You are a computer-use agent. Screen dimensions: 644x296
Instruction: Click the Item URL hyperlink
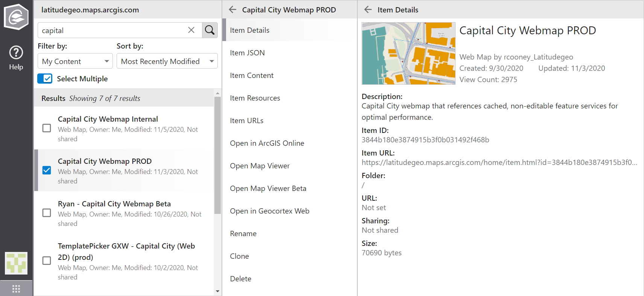click(x=500, y=162)
